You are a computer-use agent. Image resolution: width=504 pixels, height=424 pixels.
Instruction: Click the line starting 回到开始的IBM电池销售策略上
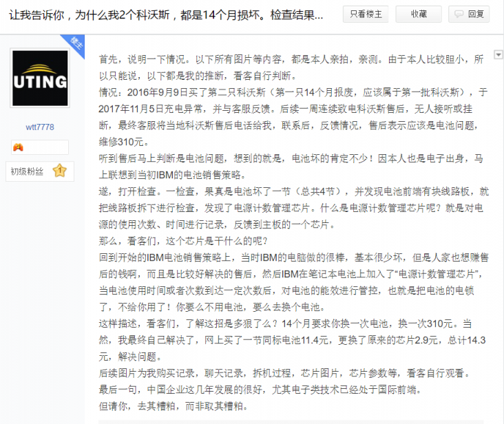[x=293, y=257]
